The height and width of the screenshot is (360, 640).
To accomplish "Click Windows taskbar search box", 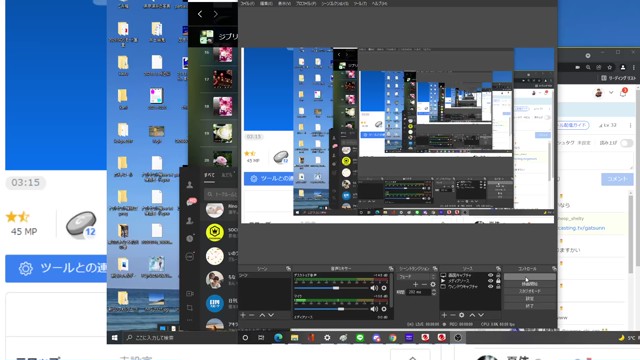I will pos(180,338).
